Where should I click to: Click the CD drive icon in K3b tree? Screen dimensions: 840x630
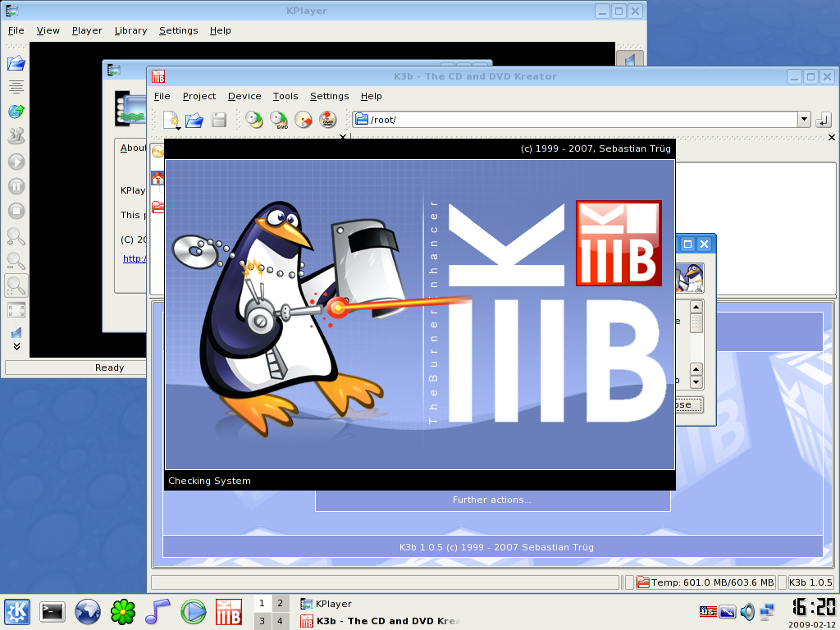click(157, 151)
